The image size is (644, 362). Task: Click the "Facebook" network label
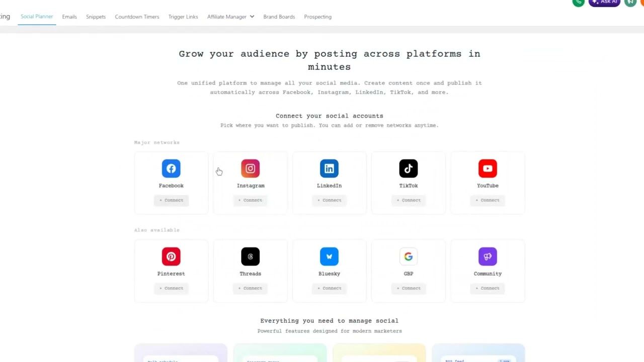(x=171, y=186)
